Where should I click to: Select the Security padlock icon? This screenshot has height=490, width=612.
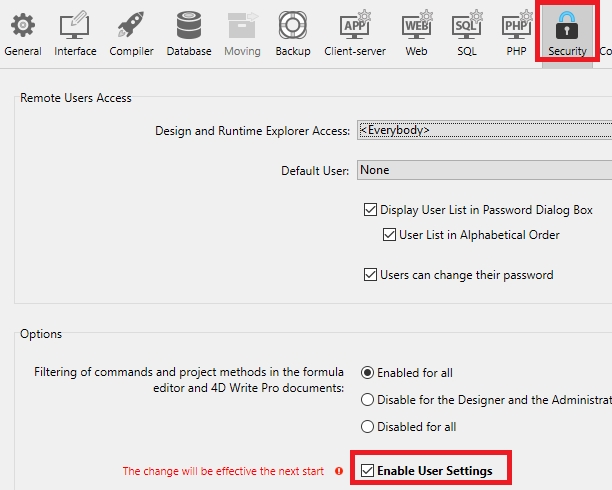pyautogui.click(x=567, y=27)
